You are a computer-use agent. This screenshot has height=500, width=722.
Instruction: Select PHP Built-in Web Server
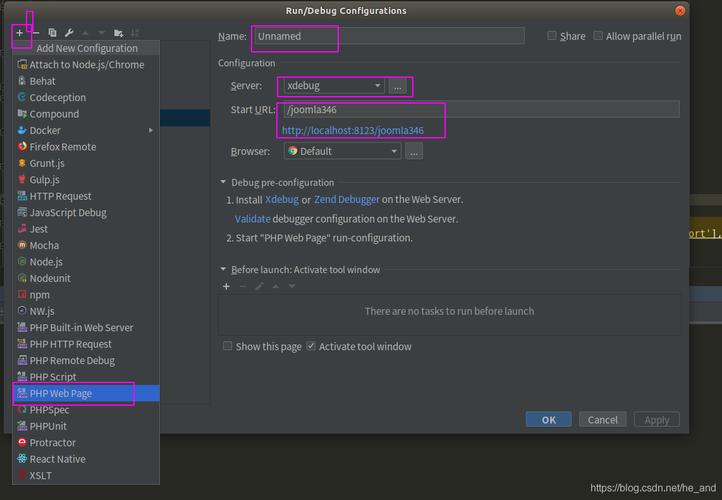[86, 328]
